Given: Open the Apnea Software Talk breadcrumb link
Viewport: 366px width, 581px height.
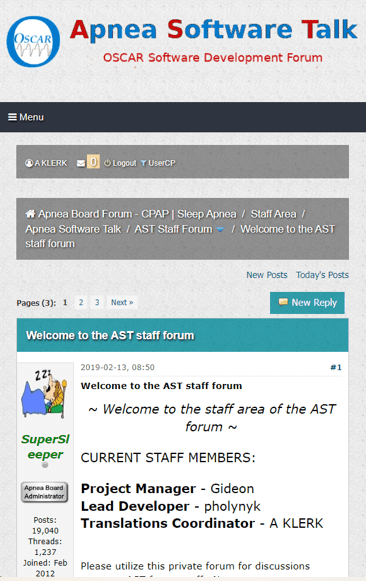Looking at the screenshot, I should point(73,229).
